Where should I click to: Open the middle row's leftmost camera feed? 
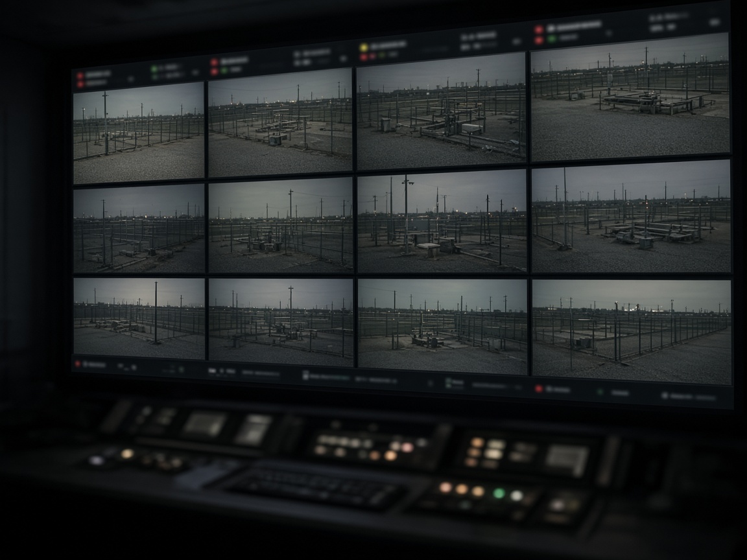pos(139,229)
